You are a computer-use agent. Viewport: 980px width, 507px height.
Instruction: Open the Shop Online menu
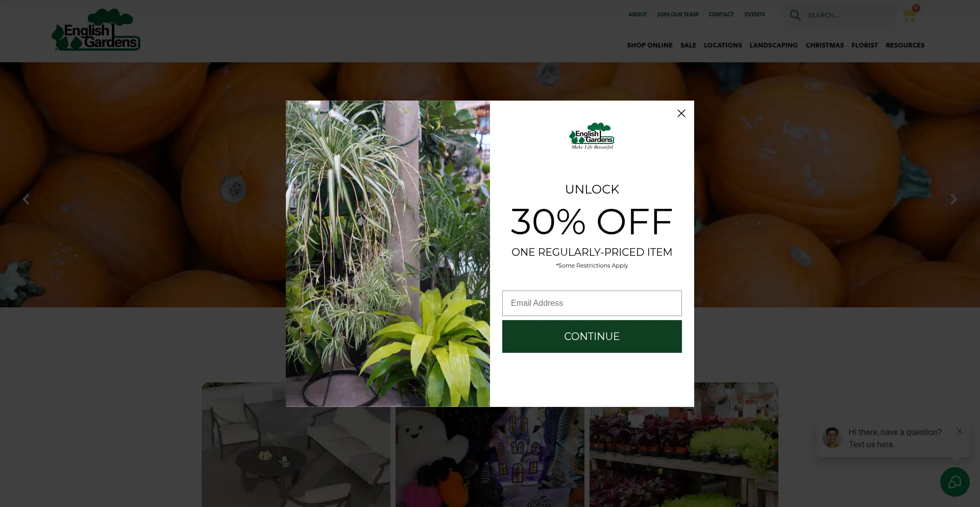[649, 45]
